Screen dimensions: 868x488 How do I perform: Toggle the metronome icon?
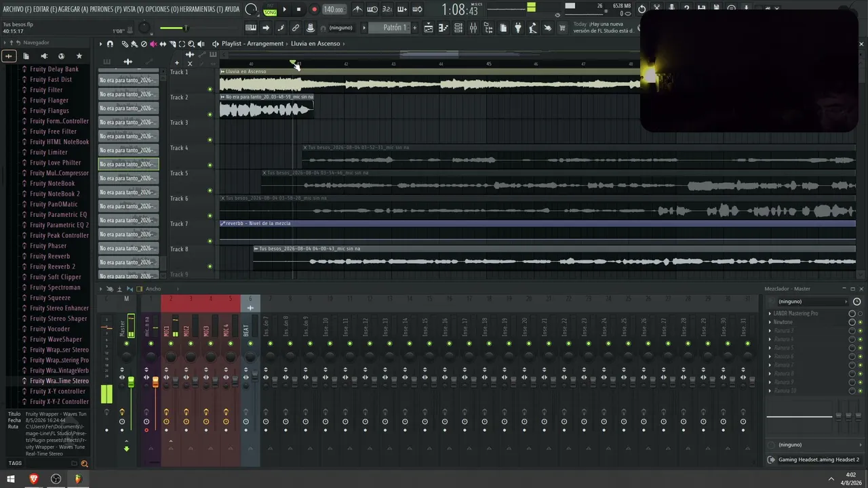point(357,9)
